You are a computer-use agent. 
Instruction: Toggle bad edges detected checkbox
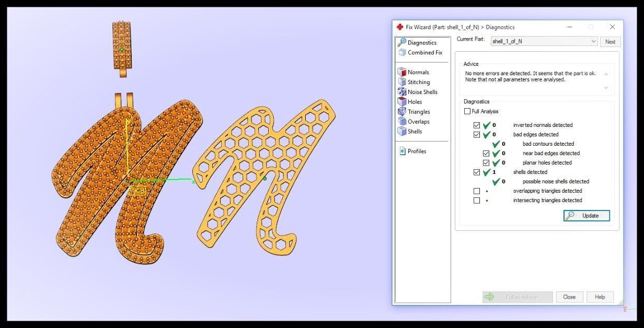pos(476,135)
